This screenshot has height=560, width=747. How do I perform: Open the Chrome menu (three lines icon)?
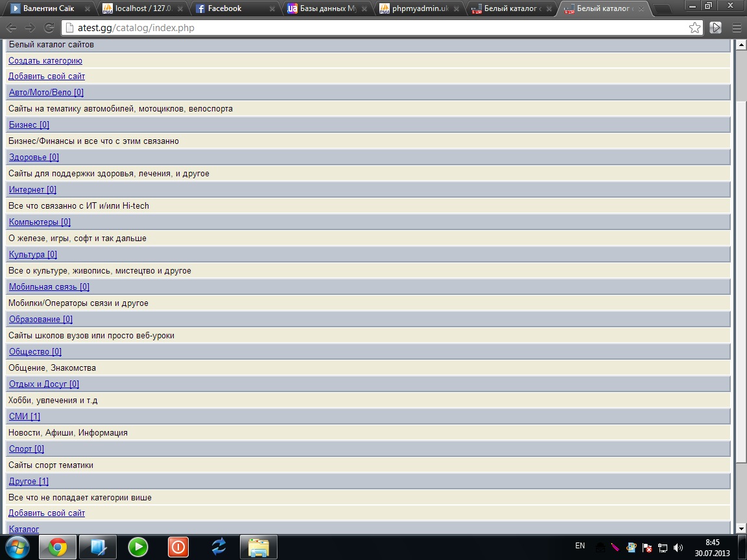click(736, 28)
